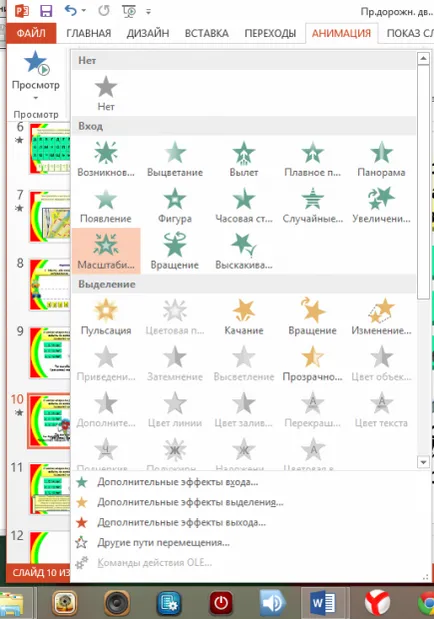Apply the Пульсация emphasis effect
The image size is (434, 619).
tap(106, 317)
